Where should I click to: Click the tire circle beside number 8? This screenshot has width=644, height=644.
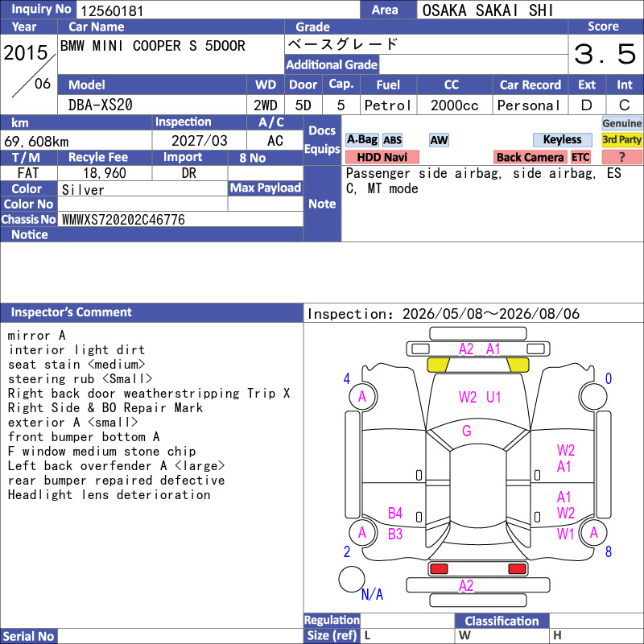(593, 533)
